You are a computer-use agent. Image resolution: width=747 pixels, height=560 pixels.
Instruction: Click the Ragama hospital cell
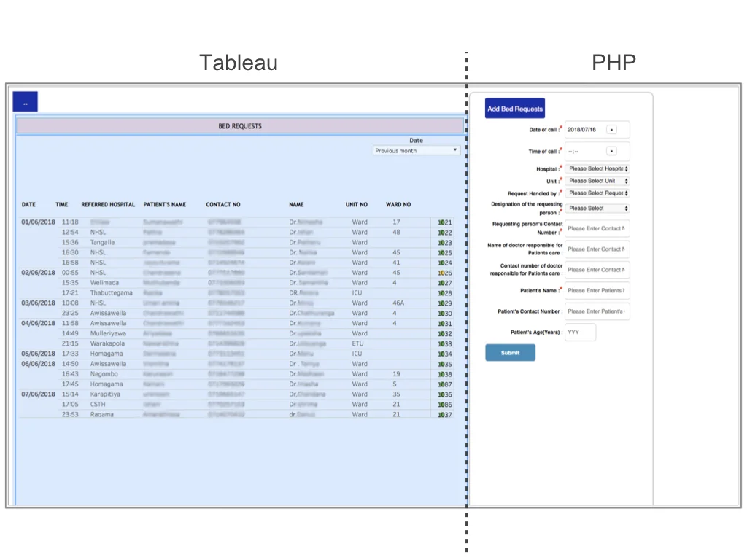[102, 414]
